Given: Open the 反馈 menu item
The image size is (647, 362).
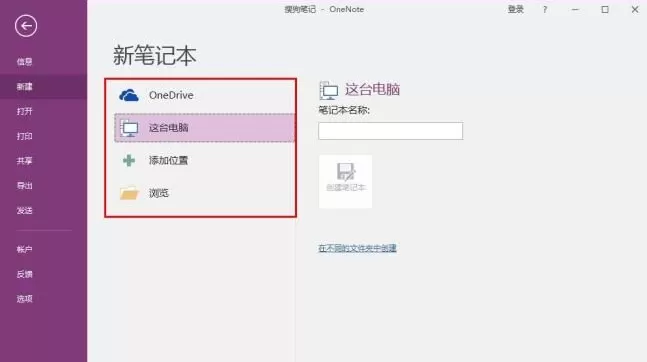Looking at the screenshot, I should [24, 274].
